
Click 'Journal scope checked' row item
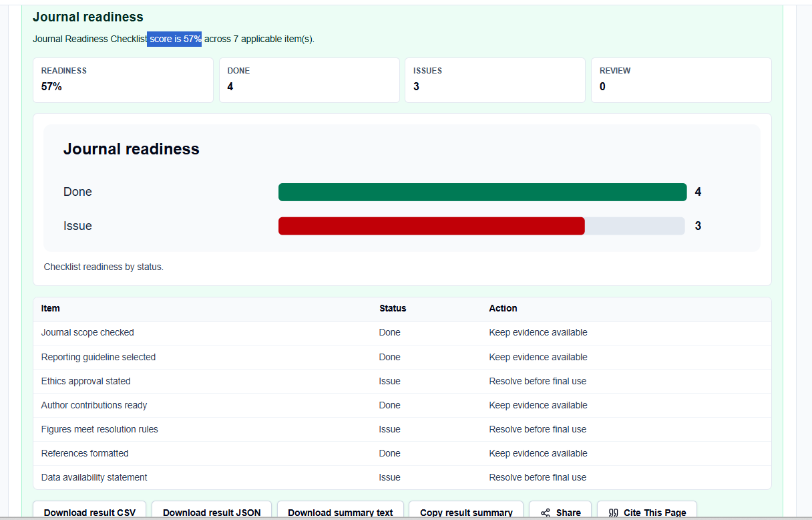click(87, 332)
